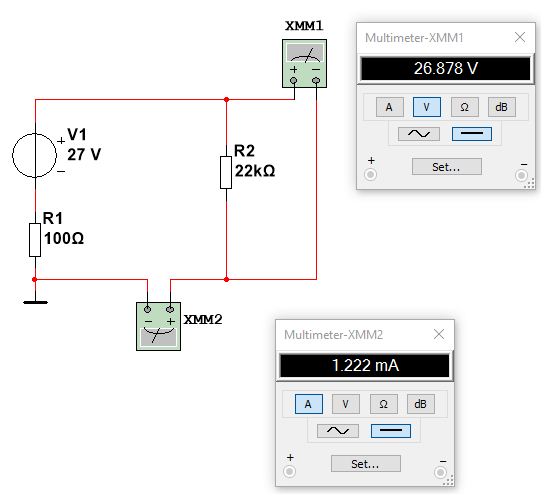Click the V1 voltage source symbol

point(35,155)
